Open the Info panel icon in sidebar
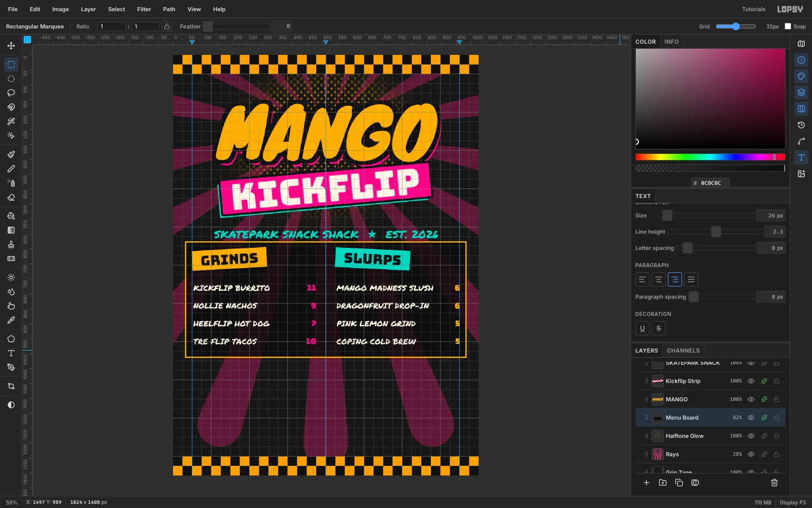 point(801,60)
